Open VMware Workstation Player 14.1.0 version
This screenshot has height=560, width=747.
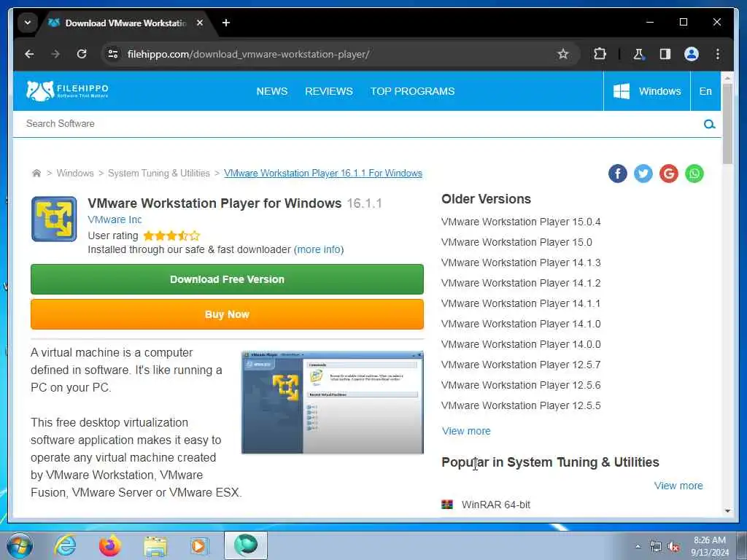[x=521, y=324]
